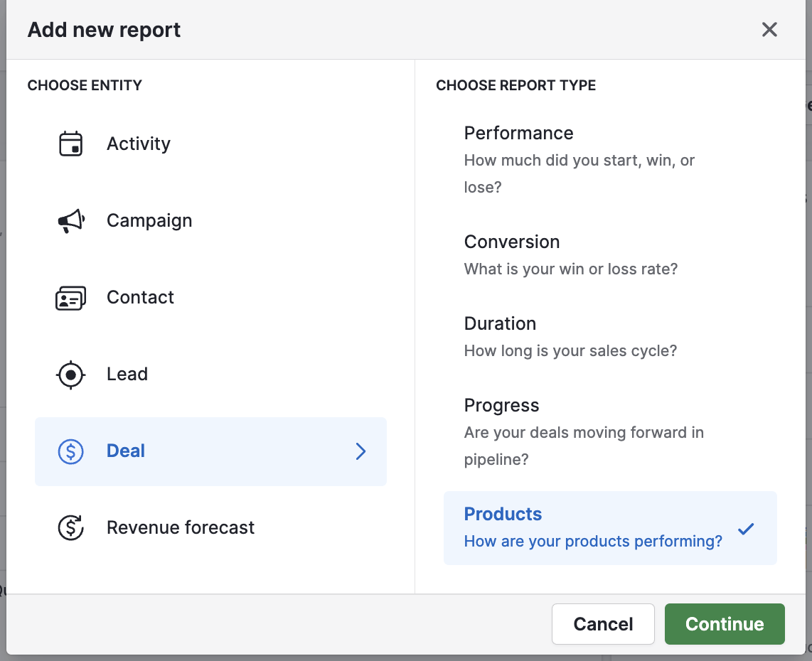Close the Add new report dialog
Screen dimensions: 812x661
tap(769, 30)
